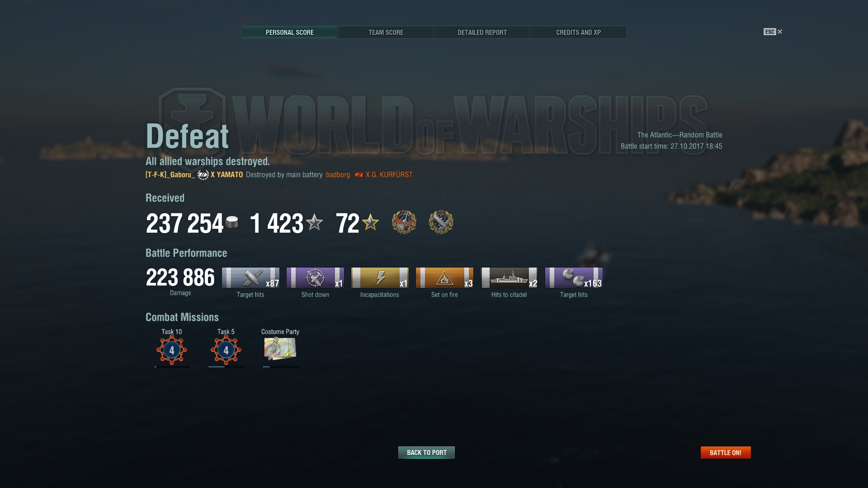Click the x163 secondary Target hits ribbon
868x488 pixels.
(574, 278)
